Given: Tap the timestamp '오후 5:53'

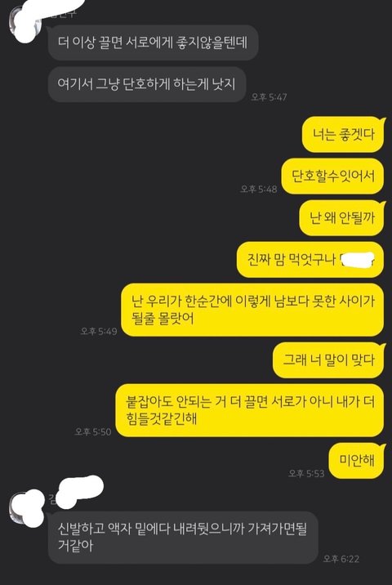Looking at the screenshot, I should click(x=306, y=474).
